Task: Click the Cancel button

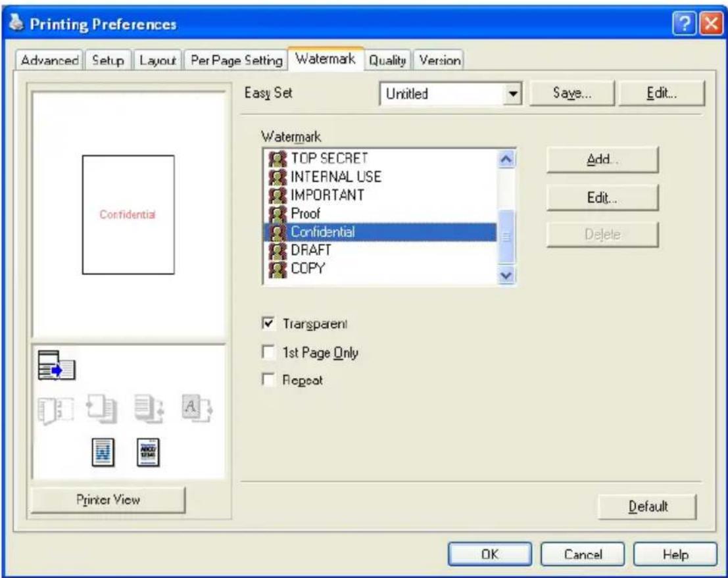Action: tap(583, 554)
